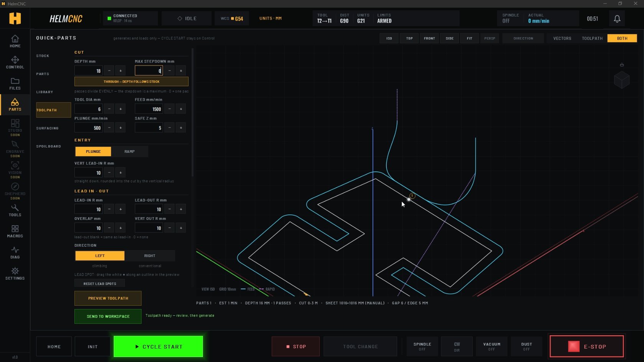The height and width of the screenshot is (362, 644).
Task: Open the Studio sidebar icon
Action: click(x=15, y=128)
